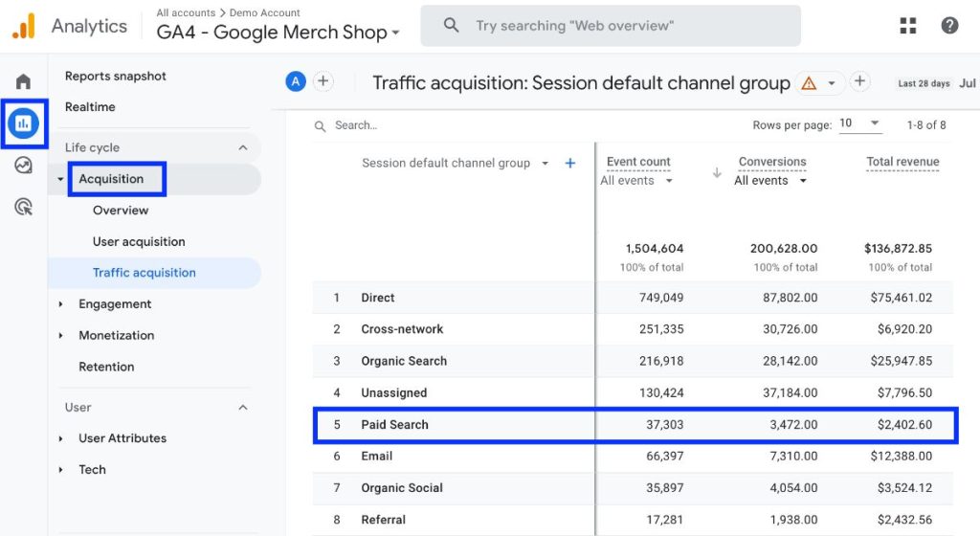The width and height of the screenshot is (980, 536).
Task: Expand the Engagement menu item
Action: point(115,304)
